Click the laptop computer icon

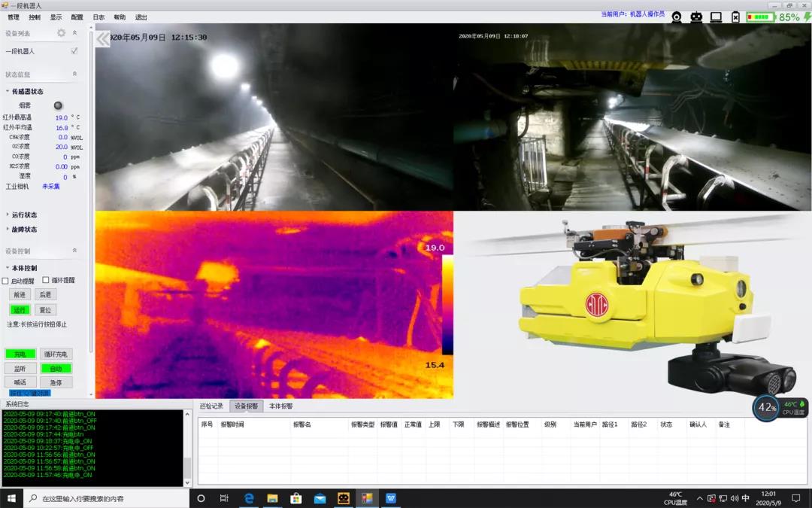point(716,17)
